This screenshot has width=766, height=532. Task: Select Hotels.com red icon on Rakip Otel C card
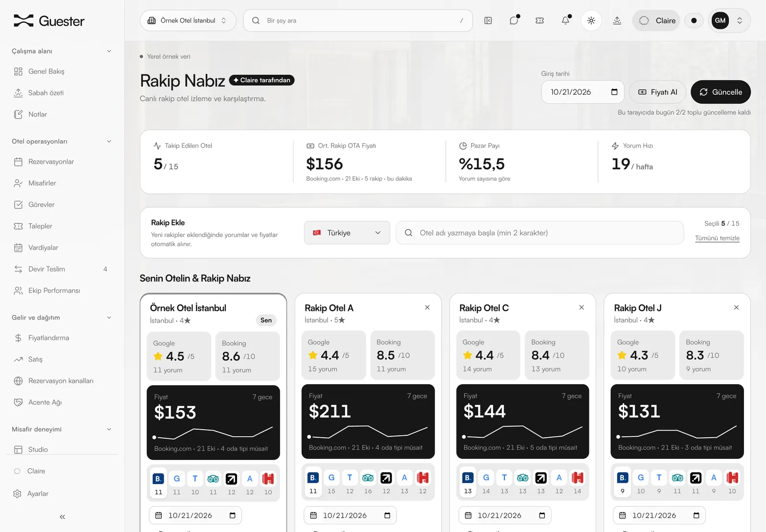[577, 483]
